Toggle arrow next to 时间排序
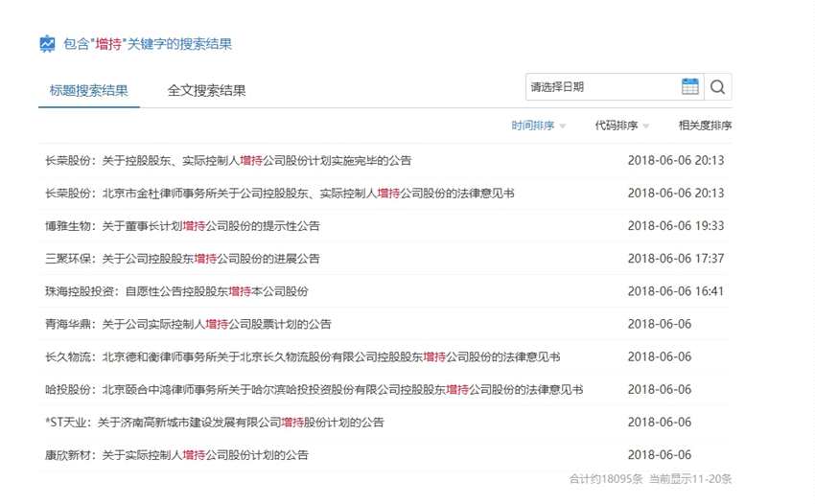 point(563,126)
